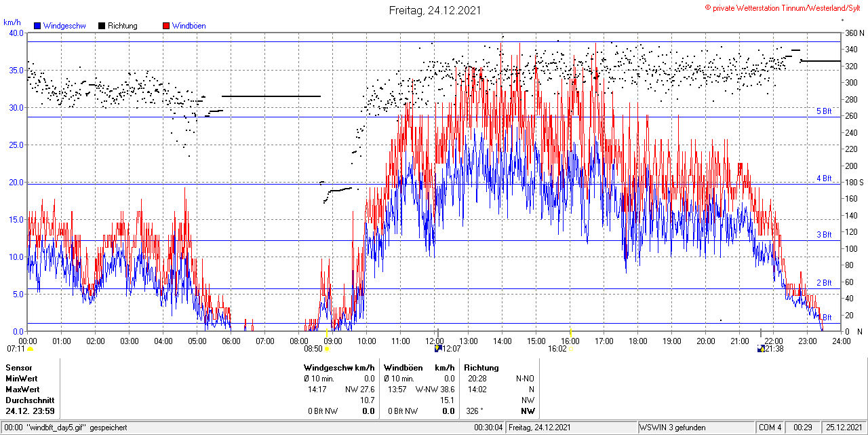Screen dimensions: 868x435
Task: Click the 'COM 4' status bar entry
Action: click(x=770, y=428)
